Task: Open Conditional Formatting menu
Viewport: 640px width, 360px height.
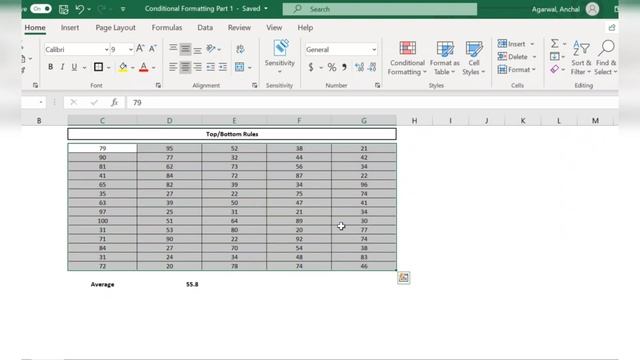Action: [x=407, y=58]
